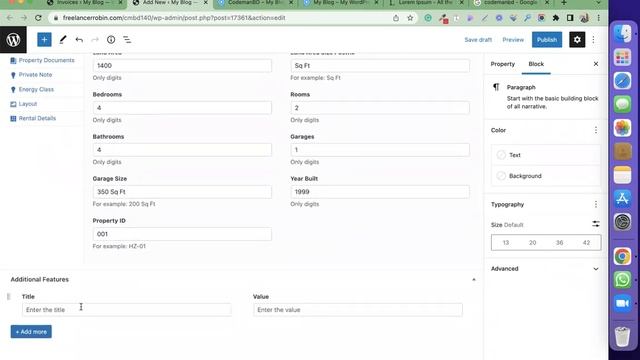This screenshot has width=640, height=360.
Task: Open the Chrome extensions puzzle icon
Action: pos(556,18)
